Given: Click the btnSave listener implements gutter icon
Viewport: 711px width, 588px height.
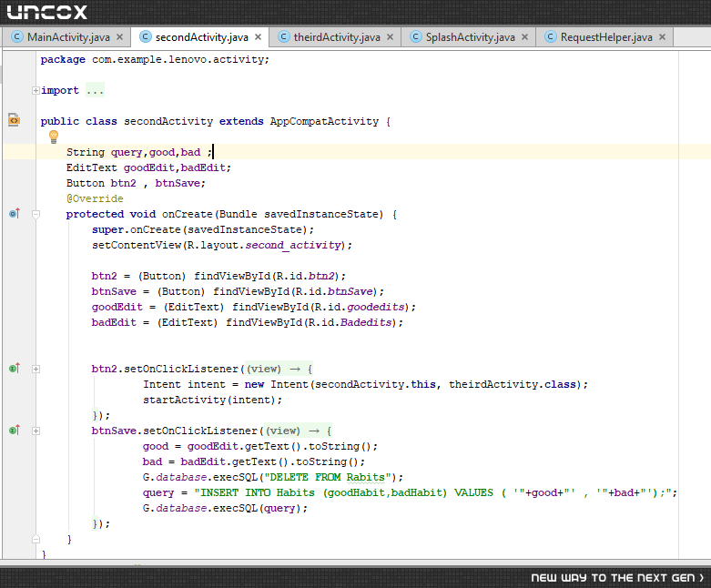Looking at the screenshot, I should click(15, 431).
